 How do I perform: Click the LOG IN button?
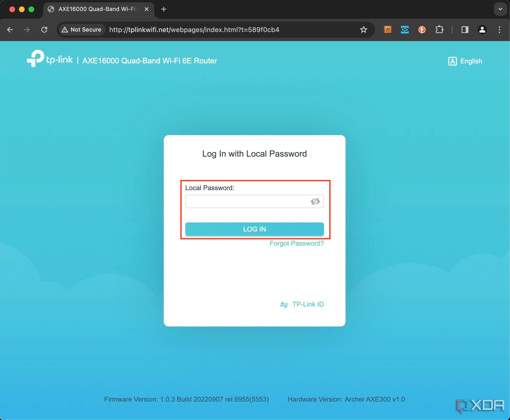[x=254, y=229]
